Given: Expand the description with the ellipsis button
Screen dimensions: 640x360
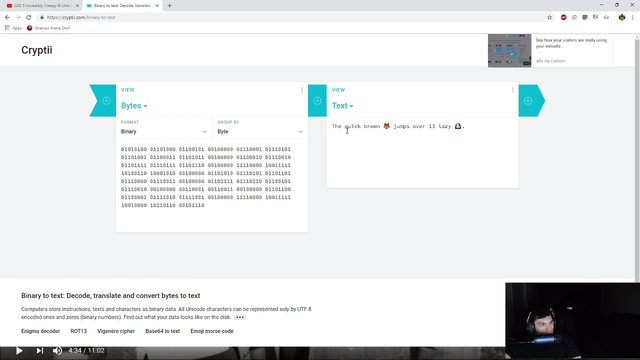Looking at the screenshot, I should pyautogui.click(x=240, y=317).
